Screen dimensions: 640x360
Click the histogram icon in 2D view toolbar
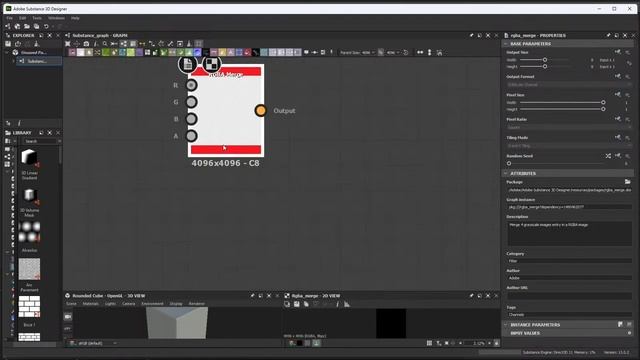[x=347, y=304]
